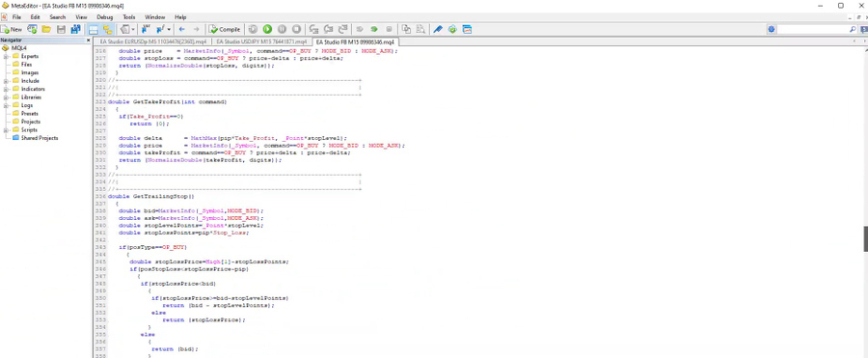The image size is (868, 358).
Task: Open the styler dropdown in the toolbar
Action: (x=127, y=29)
